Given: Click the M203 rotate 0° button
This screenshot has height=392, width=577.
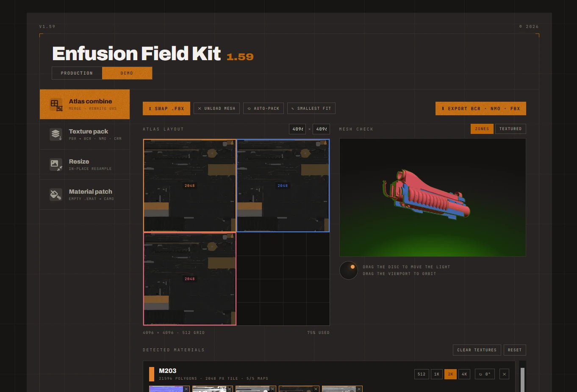Looking at the screenshot, I should (485, 374).
